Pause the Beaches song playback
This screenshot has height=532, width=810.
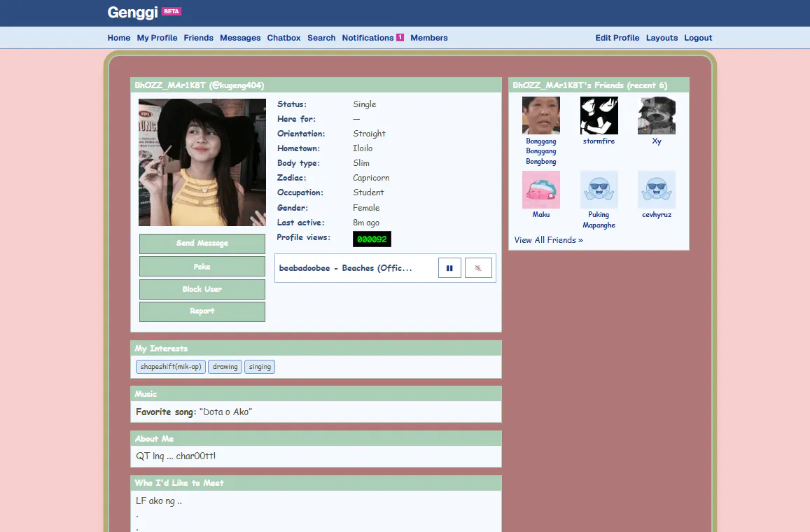point(449,268)
